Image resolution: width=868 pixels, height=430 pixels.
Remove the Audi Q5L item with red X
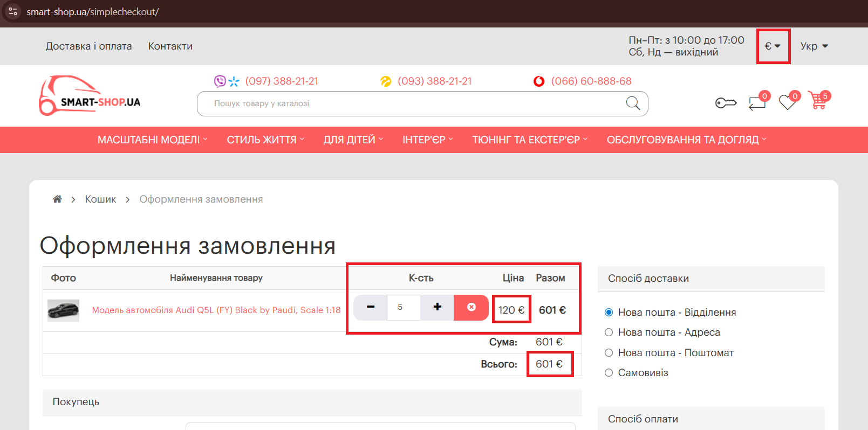pos(471,307)
